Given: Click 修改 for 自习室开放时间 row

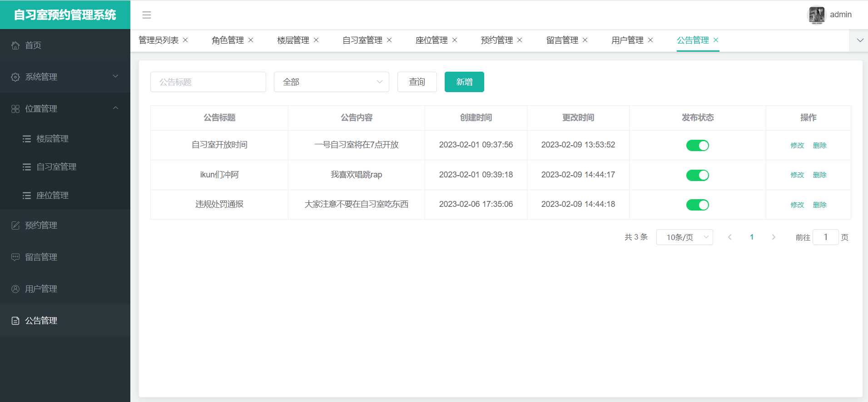Looking at the screenshot, I should click(797, 146).
